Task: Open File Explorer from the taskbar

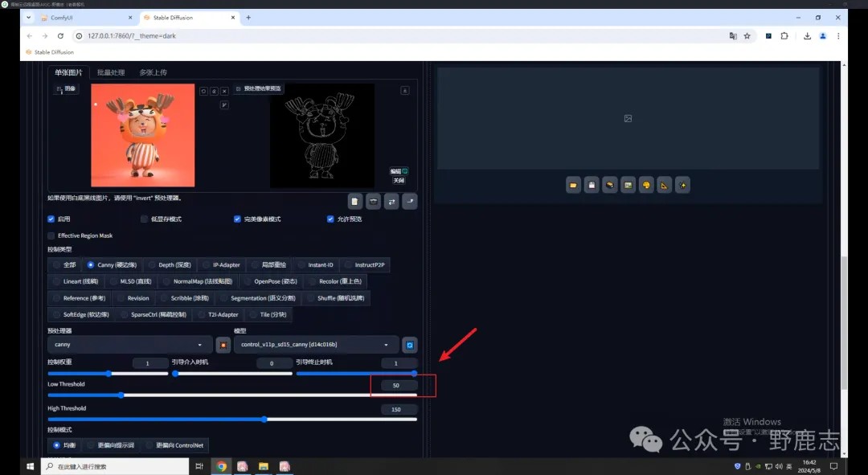Action: (264, 466)
